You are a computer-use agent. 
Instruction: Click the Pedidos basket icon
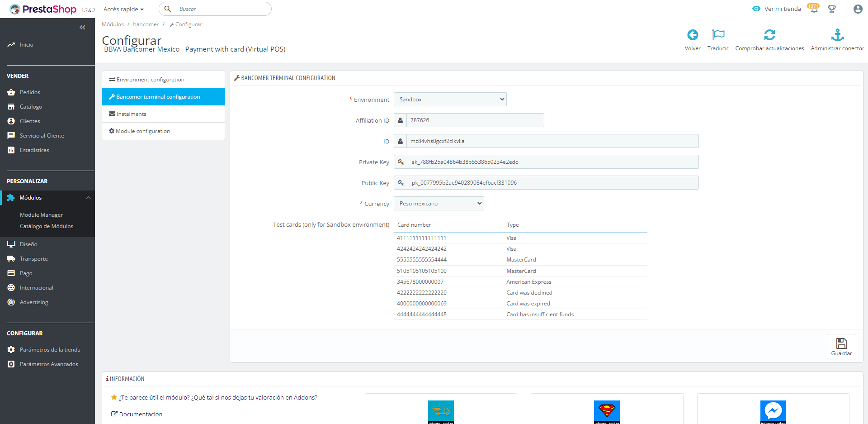[x=11, y=92]
